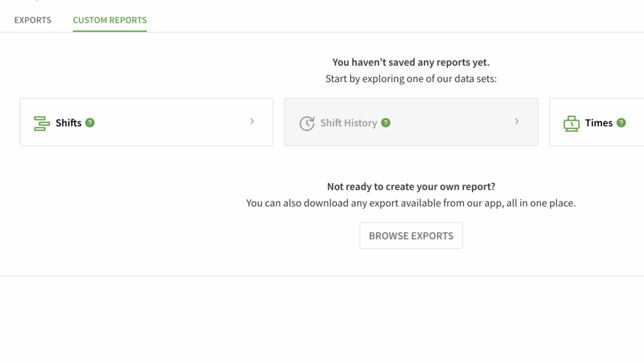
Task: Select the Custom Reports tab
Action: coord(109,20)
